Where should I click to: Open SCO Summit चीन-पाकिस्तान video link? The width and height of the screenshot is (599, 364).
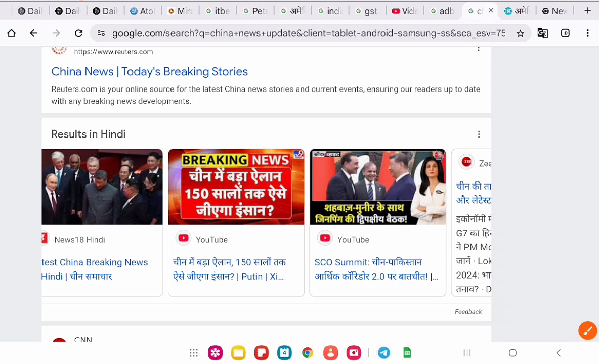(376, 269)
